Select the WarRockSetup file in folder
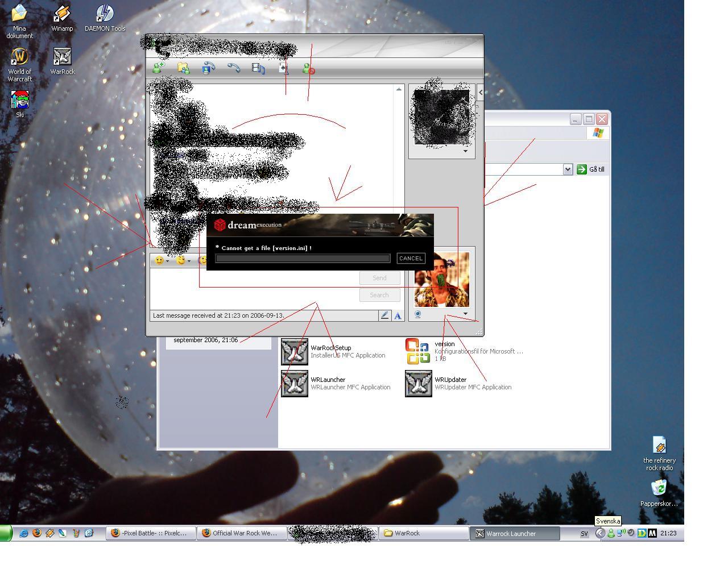The width and height of the screenshot is (728, 582). (x=333, y=351)
